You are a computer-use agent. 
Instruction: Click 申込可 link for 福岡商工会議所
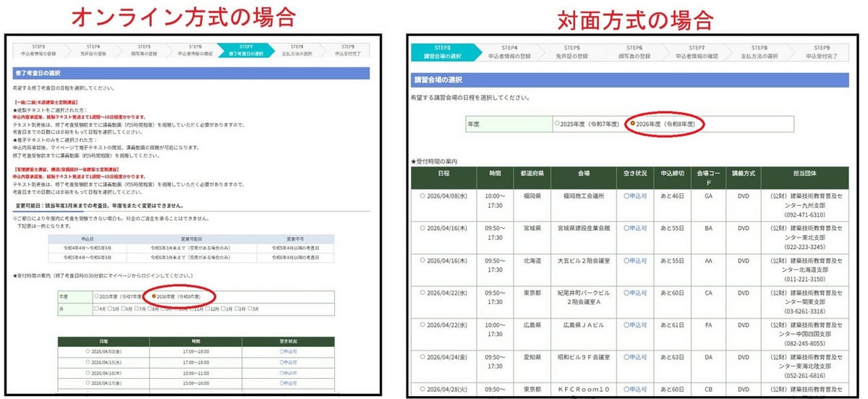click(x=634, y=196)
